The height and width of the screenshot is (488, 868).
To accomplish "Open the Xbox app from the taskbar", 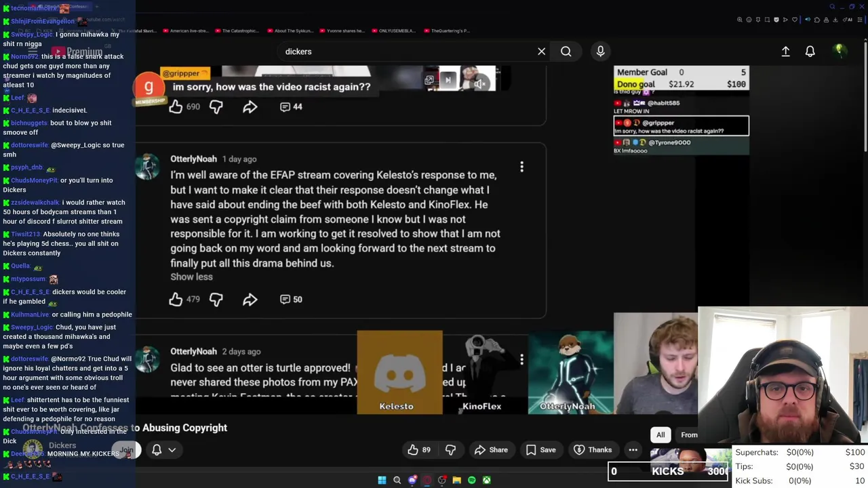I will point(486,480).
